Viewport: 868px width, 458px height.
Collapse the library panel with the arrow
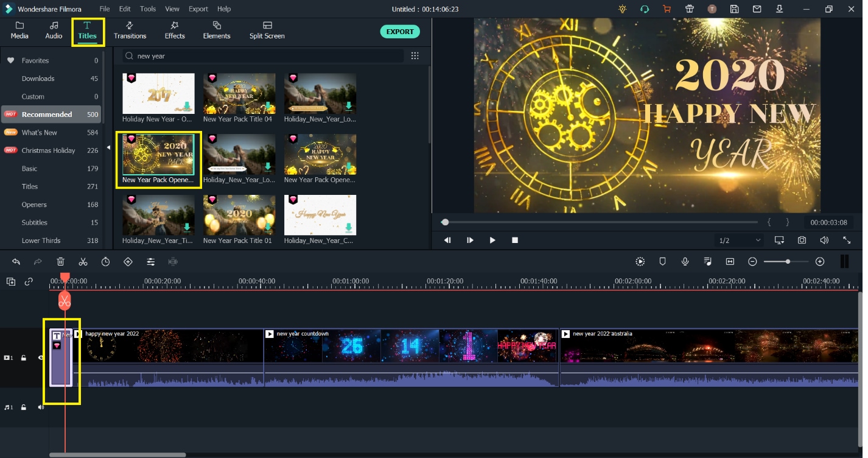108,147
